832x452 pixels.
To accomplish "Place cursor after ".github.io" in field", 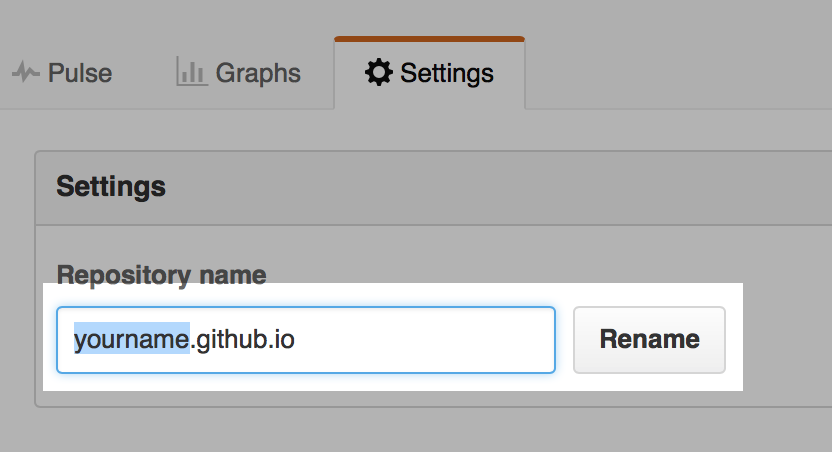I will pos(296,340).
